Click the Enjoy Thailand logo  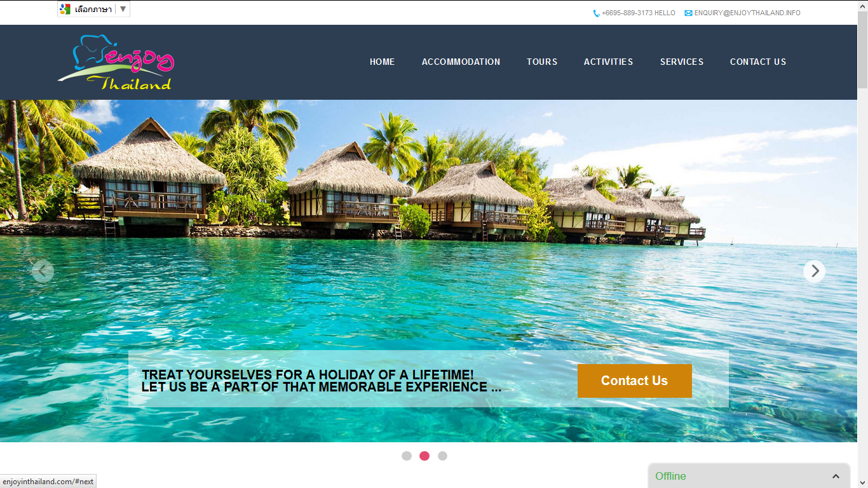tap(115, 62)
